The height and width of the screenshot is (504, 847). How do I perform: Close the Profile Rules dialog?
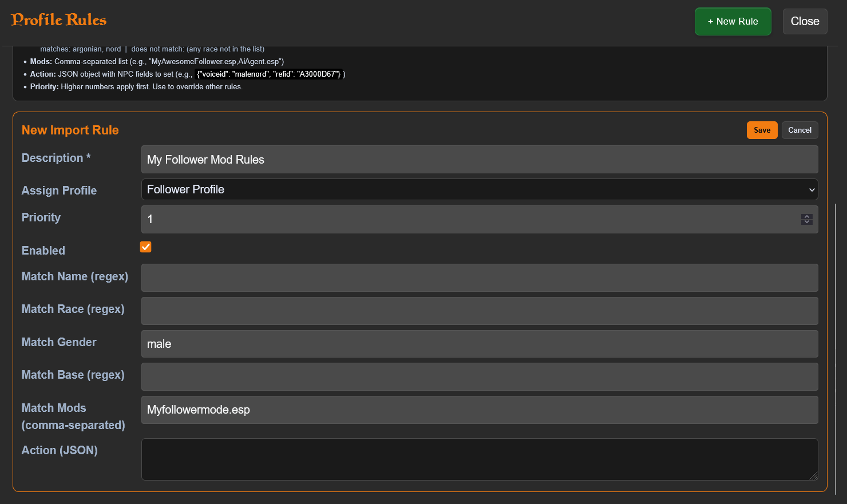tap(805, 21)
